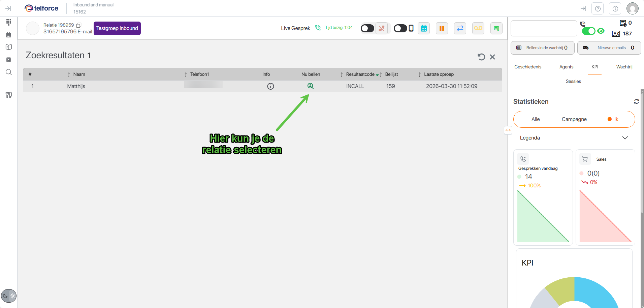Open the dial pad in the sidebar
Viewport: 644px width, 308px height.
click(x=9, y=22)
